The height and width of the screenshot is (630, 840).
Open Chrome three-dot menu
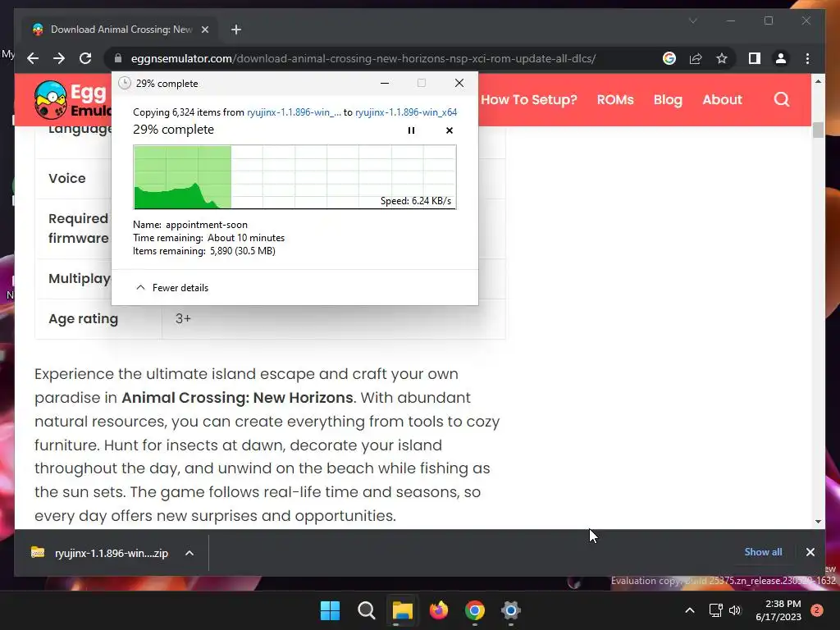(807, 58)
